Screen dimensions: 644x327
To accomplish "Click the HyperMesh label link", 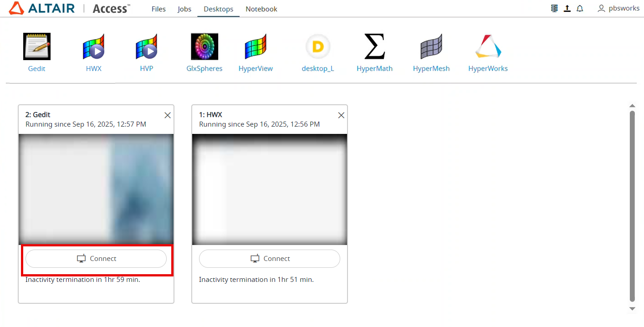I will tap(431, 69).
